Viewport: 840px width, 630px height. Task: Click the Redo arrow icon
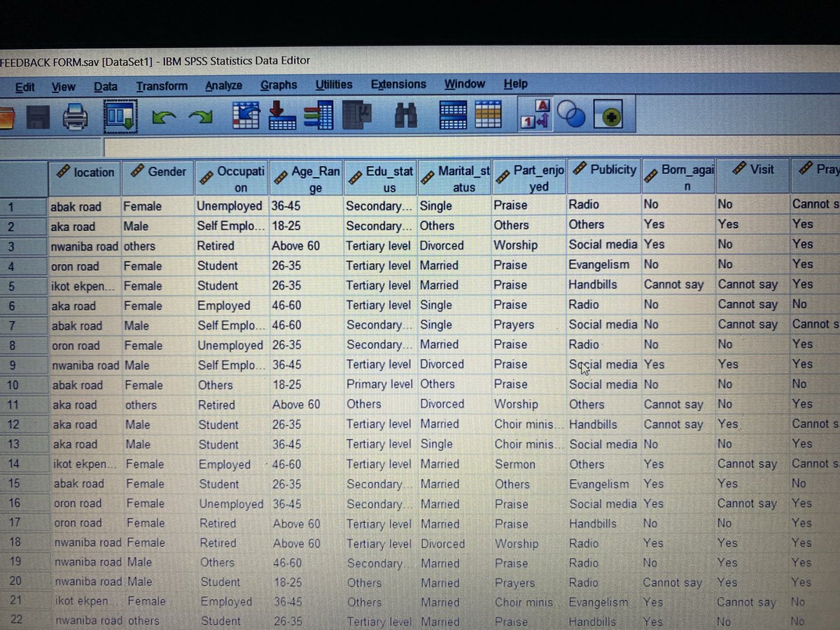click(x=200, y=117)
